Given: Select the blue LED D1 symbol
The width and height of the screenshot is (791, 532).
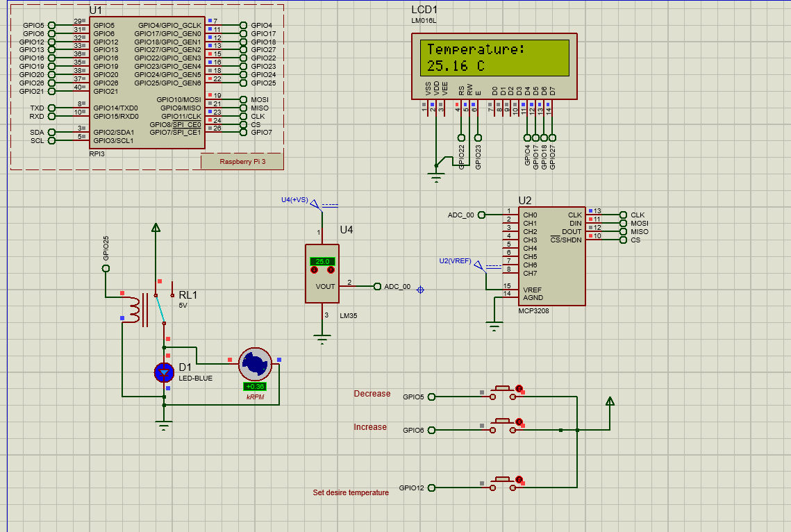Looking at the screenshot, I should [164, 373].
